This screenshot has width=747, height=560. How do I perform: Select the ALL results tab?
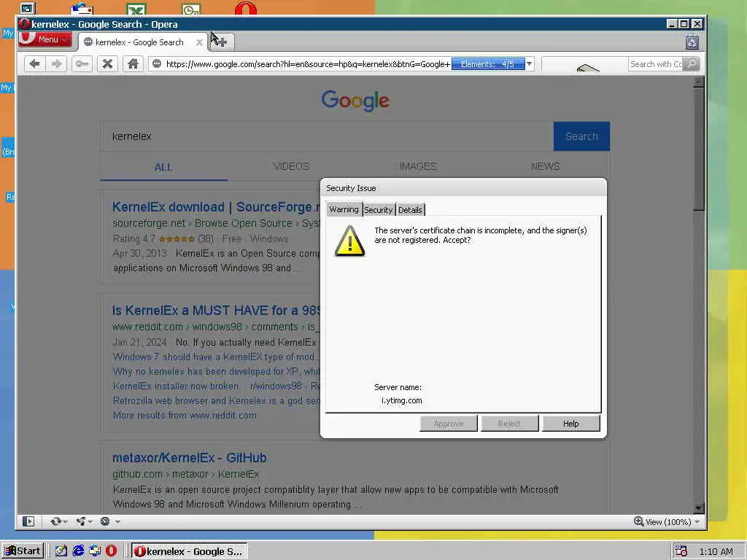point(163,167)
